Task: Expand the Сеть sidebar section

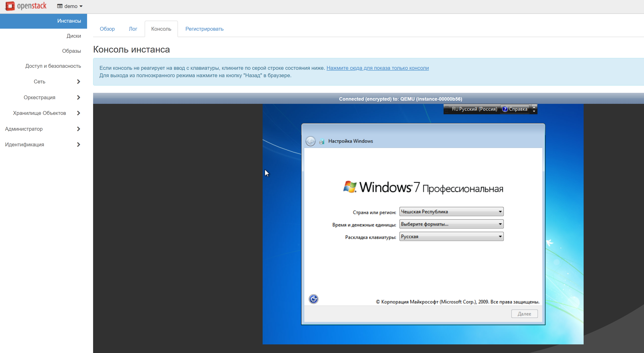Action: 44,82
